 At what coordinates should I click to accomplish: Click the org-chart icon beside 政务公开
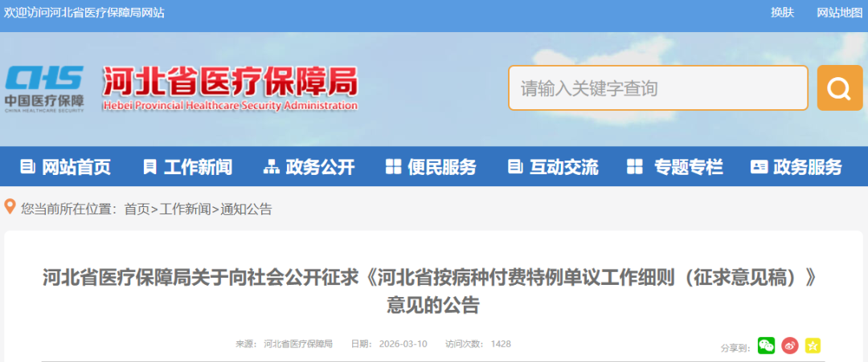pyautogui.click(x=271, y=166)
